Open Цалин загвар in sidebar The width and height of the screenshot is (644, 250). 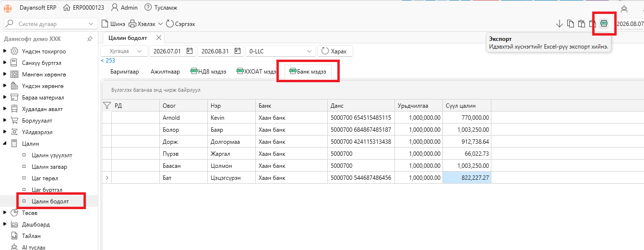[x=49, y=167]
